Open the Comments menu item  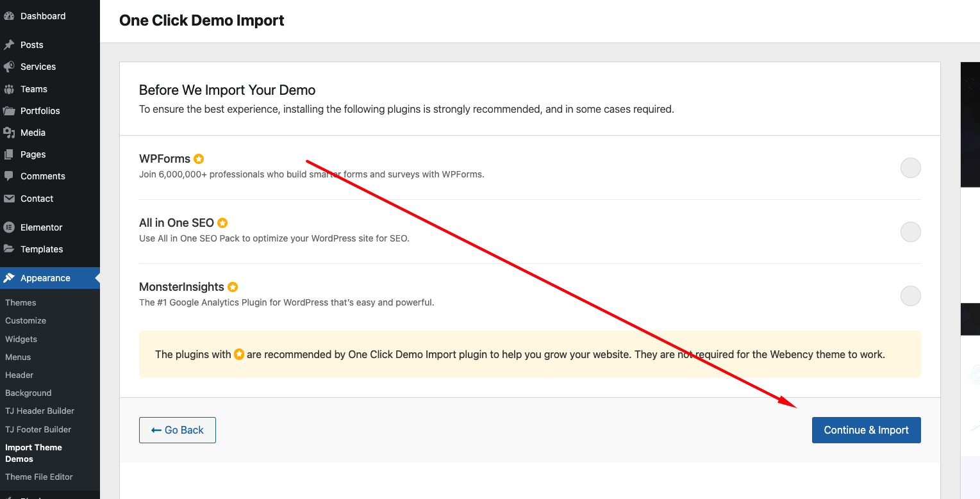point(50,176)
